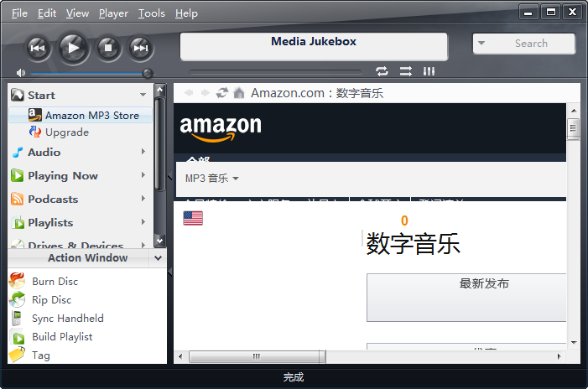The height and width of the screenshot is (389, 588).
Task: Click the tree panel scroll-down arrow
Action: click(159, 241)
